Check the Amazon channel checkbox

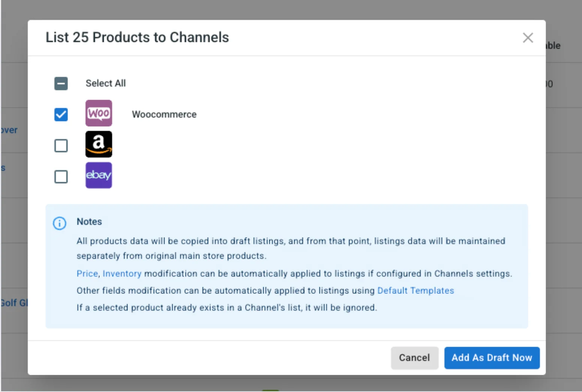coord(61,145)
